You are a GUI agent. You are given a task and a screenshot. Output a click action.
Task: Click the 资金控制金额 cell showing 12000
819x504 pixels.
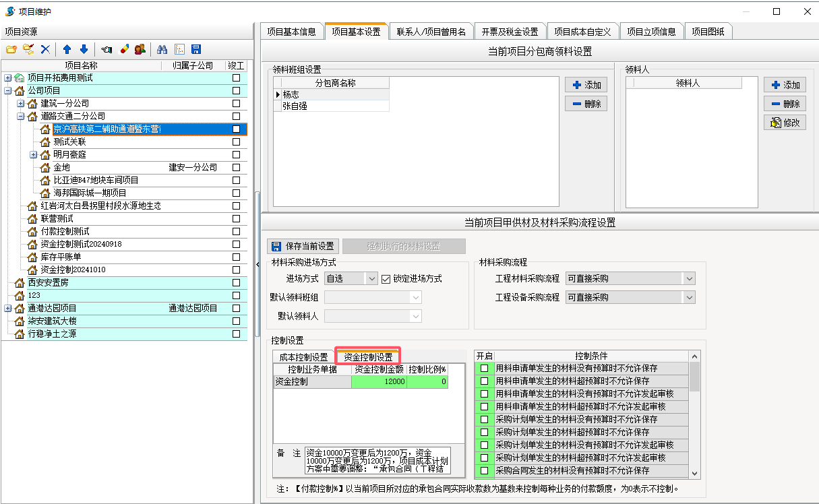pyautogui.click(x=379, y=382)
